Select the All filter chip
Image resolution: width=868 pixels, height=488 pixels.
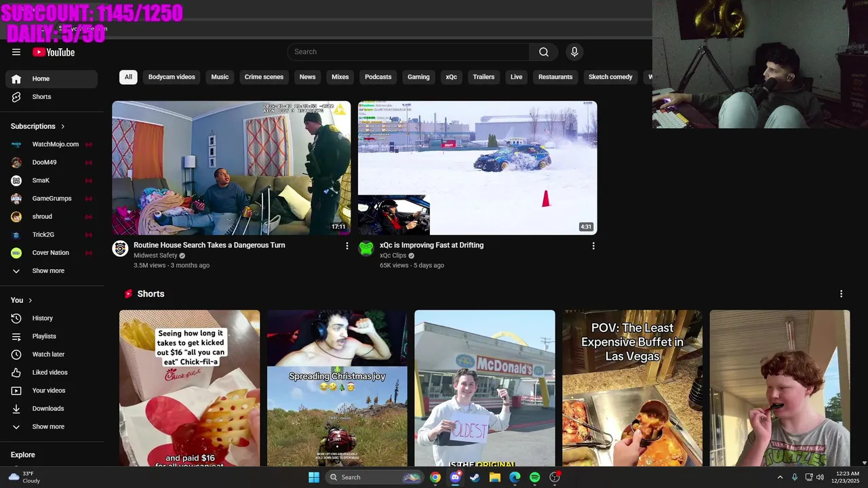[128, 77]
